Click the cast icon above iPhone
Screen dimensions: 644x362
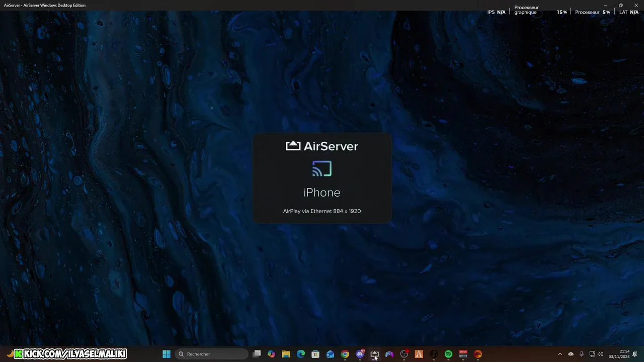322,169
